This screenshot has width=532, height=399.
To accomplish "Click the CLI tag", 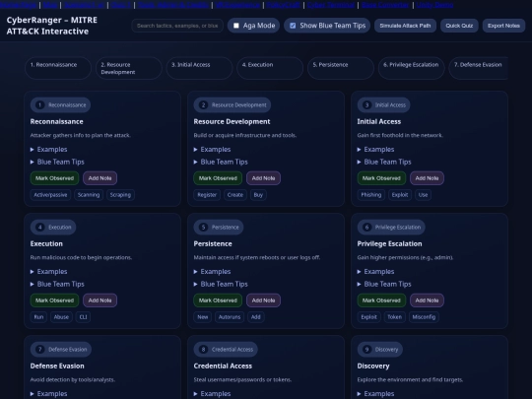I will coord(83,317).
